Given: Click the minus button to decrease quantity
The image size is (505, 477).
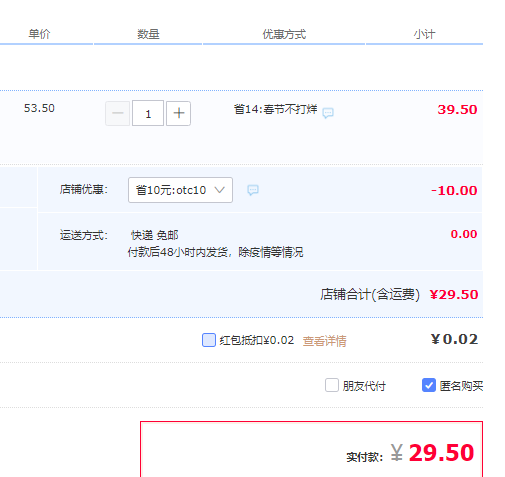Looking at the screenshot, I should coord(117,113).
